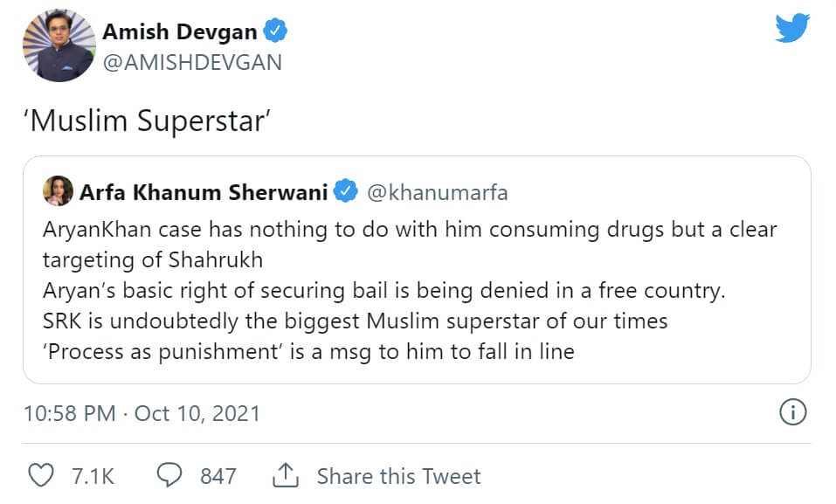Like the tweet with the heart icon

point(41,475)
